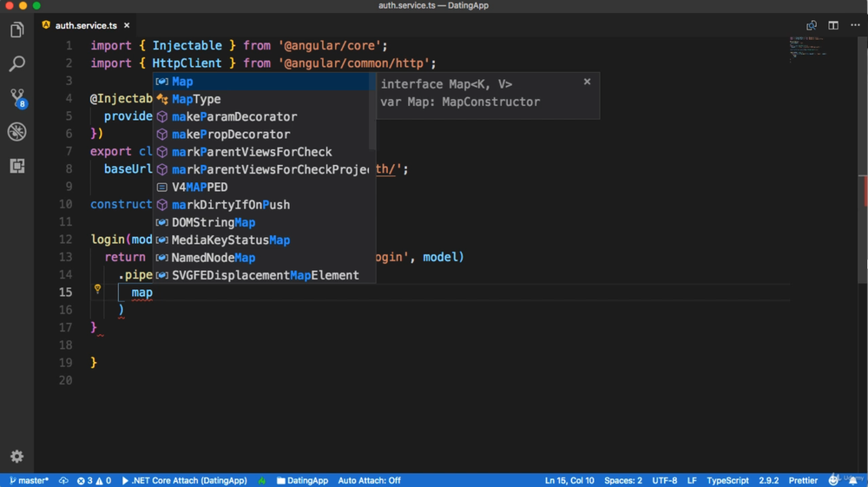Open the TypeScript language mode selector
Viewport: 868px width, 487px height.
coord(727,480)
